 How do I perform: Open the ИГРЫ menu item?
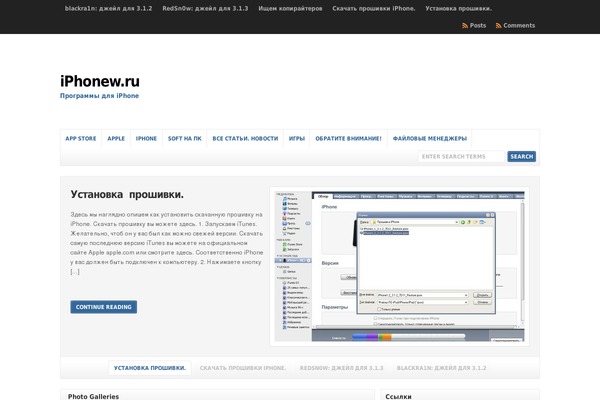click(x=297, y=139)
